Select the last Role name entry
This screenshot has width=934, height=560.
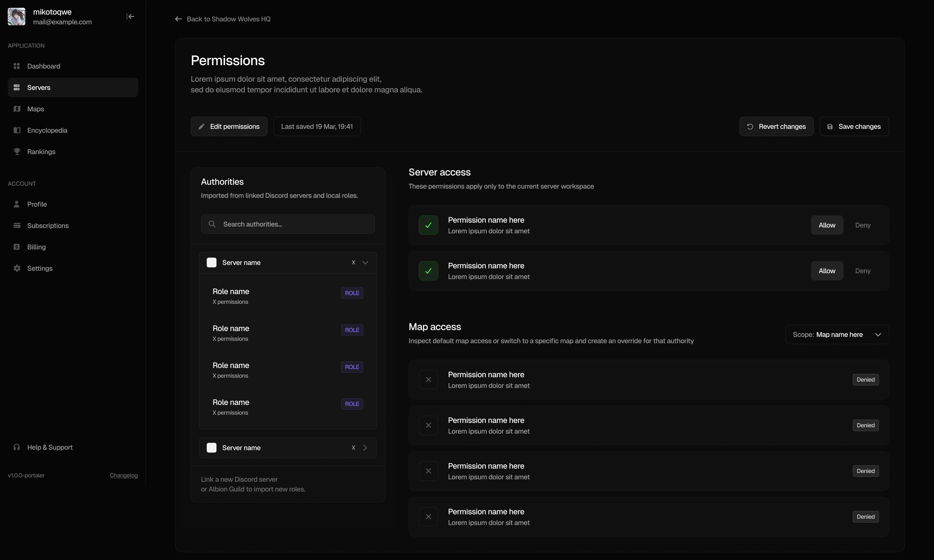coord(288,407)
